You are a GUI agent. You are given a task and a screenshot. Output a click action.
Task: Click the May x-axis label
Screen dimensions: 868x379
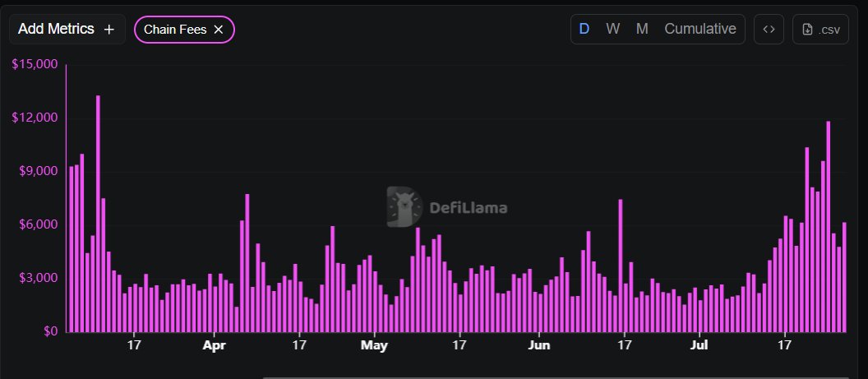point(374,346)
